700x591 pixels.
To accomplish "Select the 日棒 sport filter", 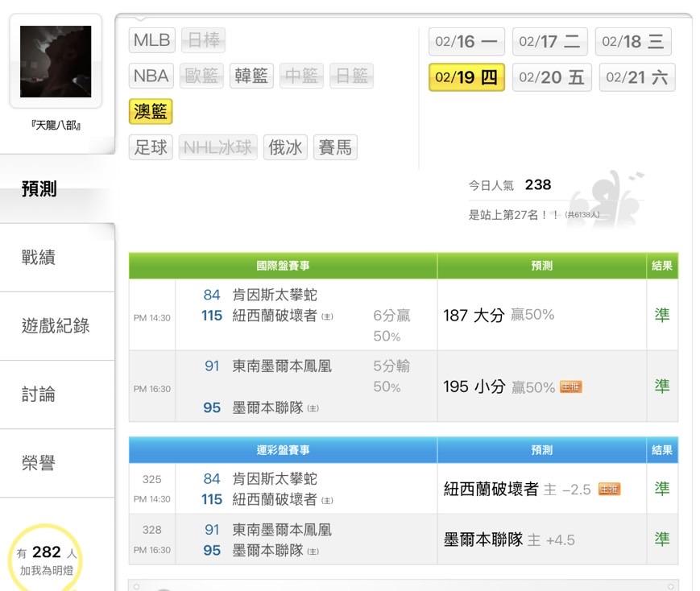I will point(204,40).
